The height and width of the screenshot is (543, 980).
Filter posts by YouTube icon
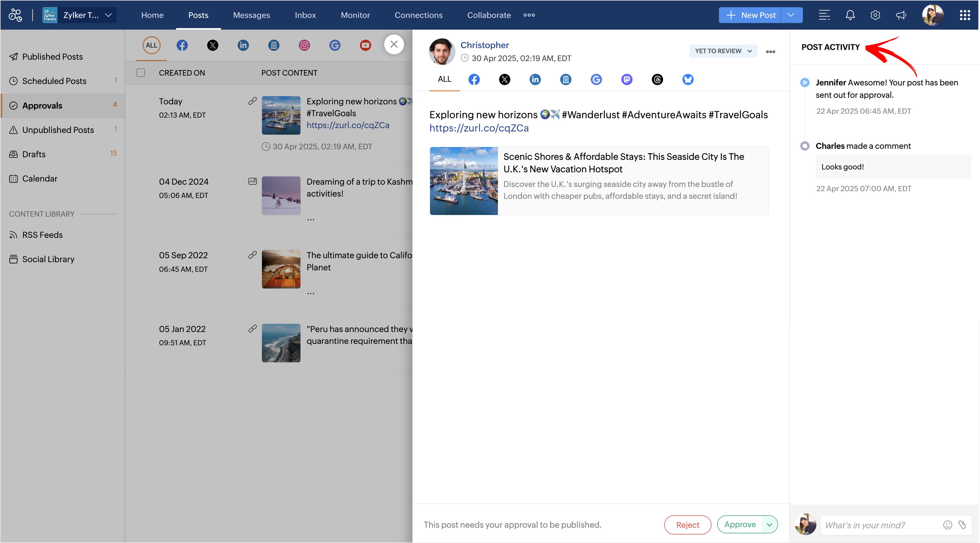365,45
